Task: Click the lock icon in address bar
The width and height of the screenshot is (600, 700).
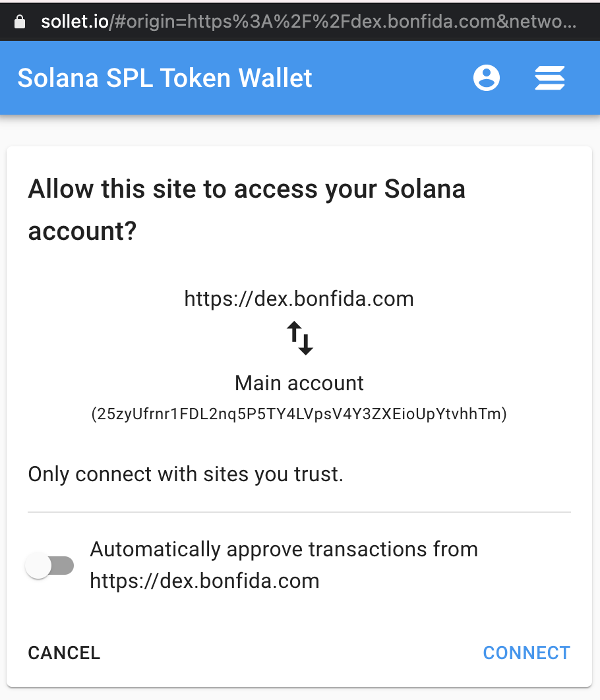Action: pos(20,22)
